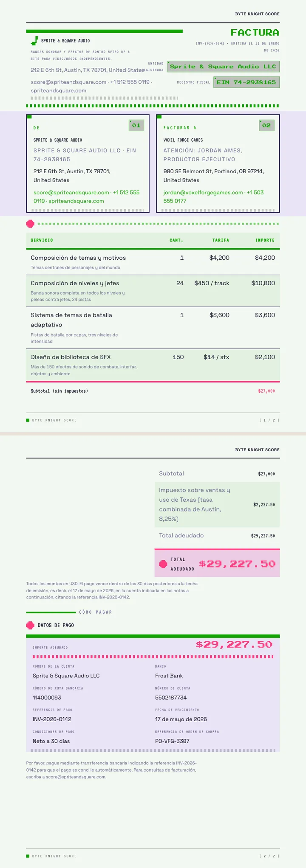The height and width of the screenshot is (868, 306).
Task: Click the green square in page 2 footer
Action: pos(28,856)
